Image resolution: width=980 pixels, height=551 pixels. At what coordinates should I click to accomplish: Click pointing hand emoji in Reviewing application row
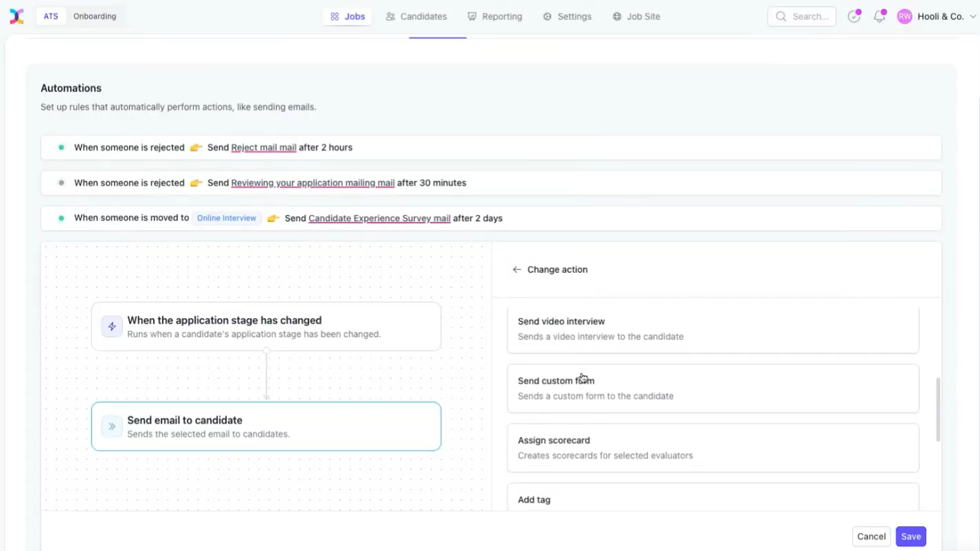[196, 183]
